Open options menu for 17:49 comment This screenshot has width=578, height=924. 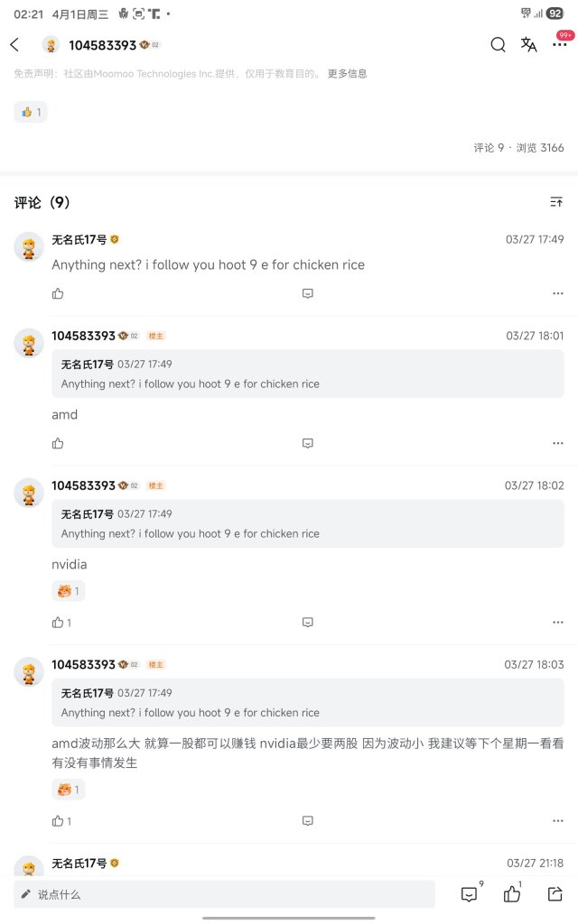[x=558, y=293]
